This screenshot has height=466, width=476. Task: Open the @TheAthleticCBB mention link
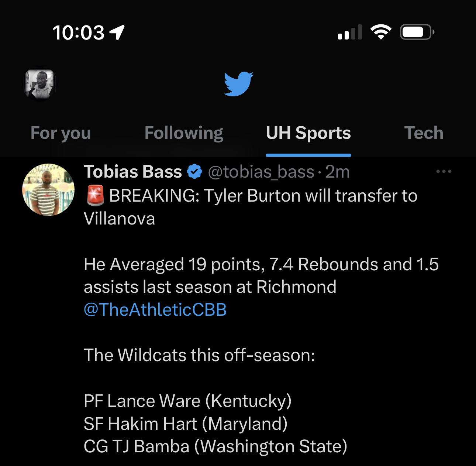pos(155,309)
